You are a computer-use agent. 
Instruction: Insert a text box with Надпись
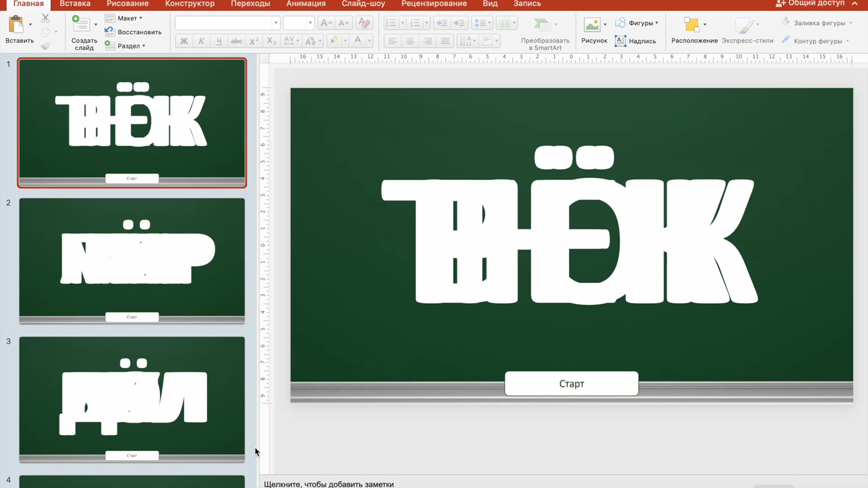tap(636, 41)
